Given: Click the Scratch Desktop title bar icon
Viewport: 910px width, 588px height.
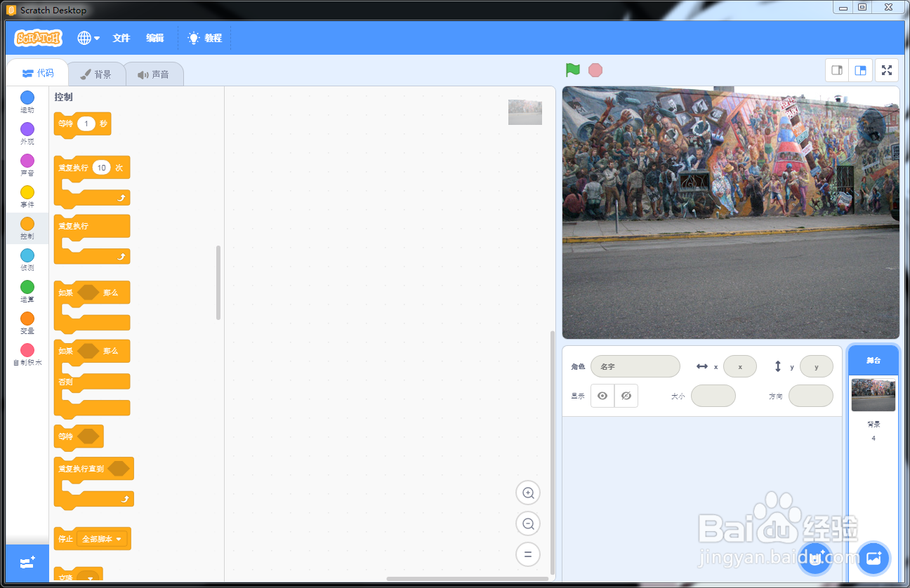Looking at the screenshot, I should pos(11,10).
